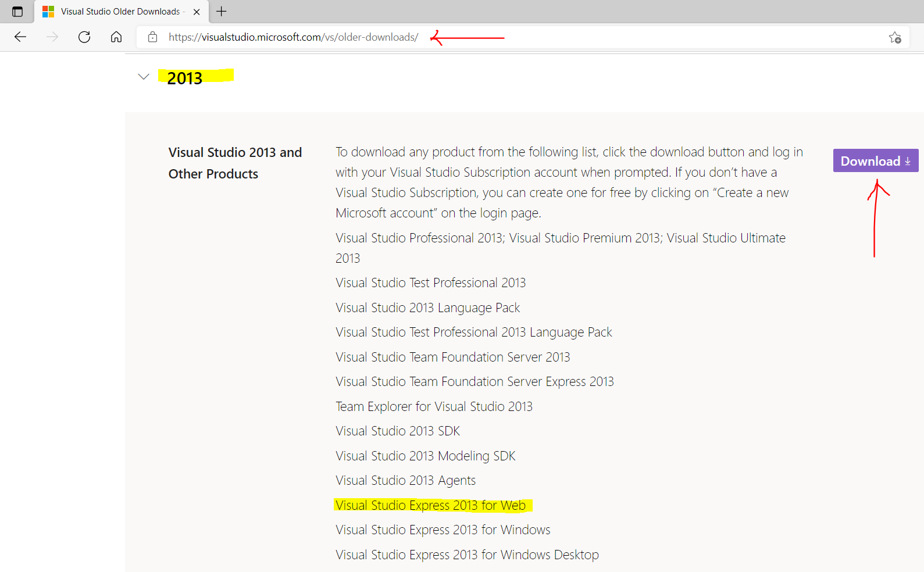Click the download instructions paragraph
Image resolution: width=924 pixels, height=572 pixels.
[569, 183]
